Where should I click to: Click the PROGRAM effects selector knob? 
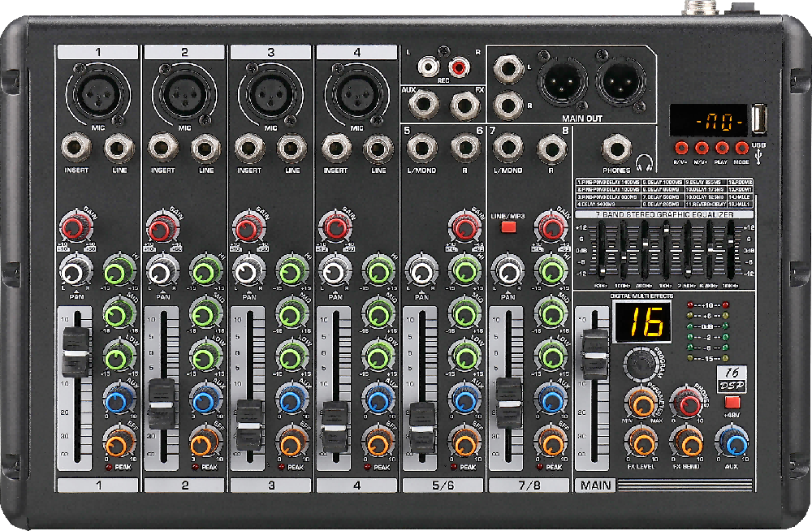click(x=643, y=365)
